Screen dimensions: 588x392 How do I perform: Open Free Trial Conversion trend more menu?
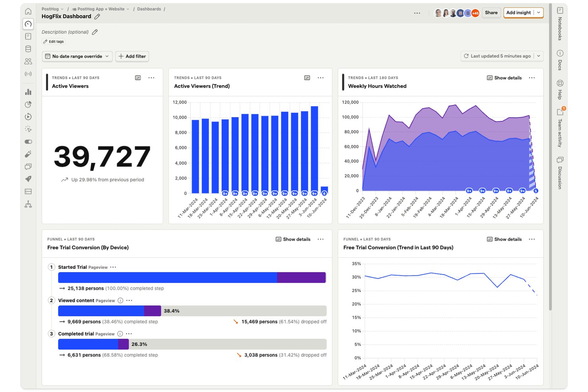(532, 239)
